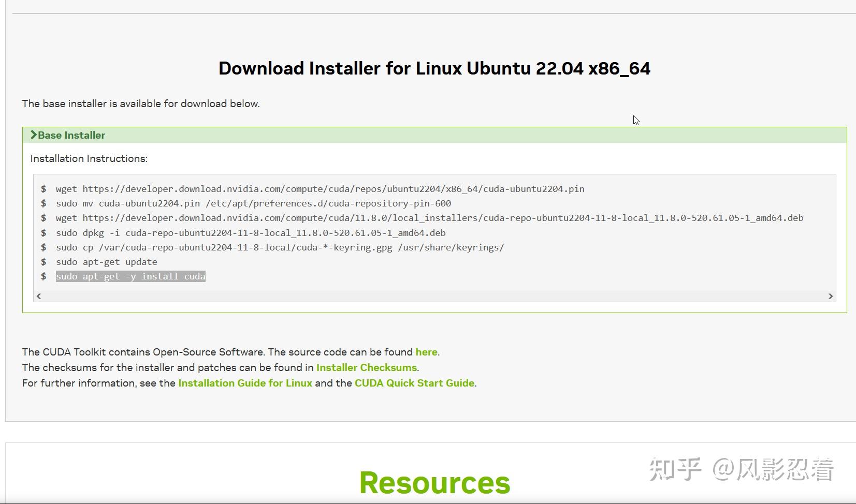Click the sudo apt-get update command line

107,262
